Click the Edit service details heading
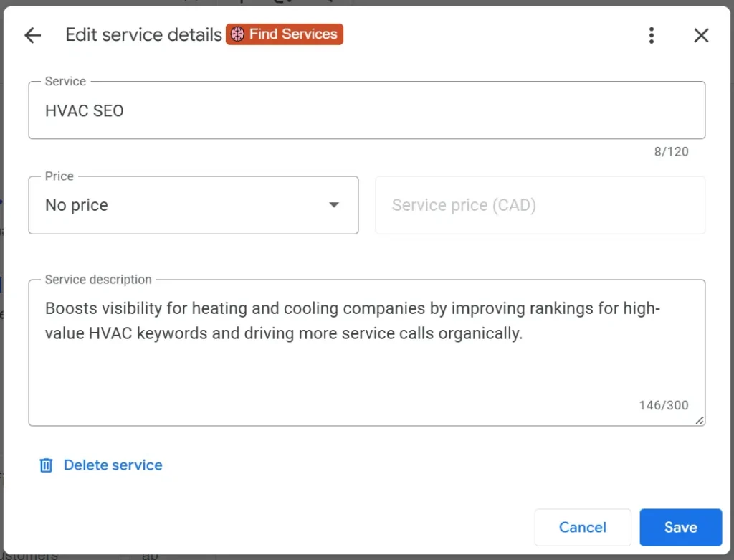The height and width of the screenshot is (560, 734). point(143,34)
